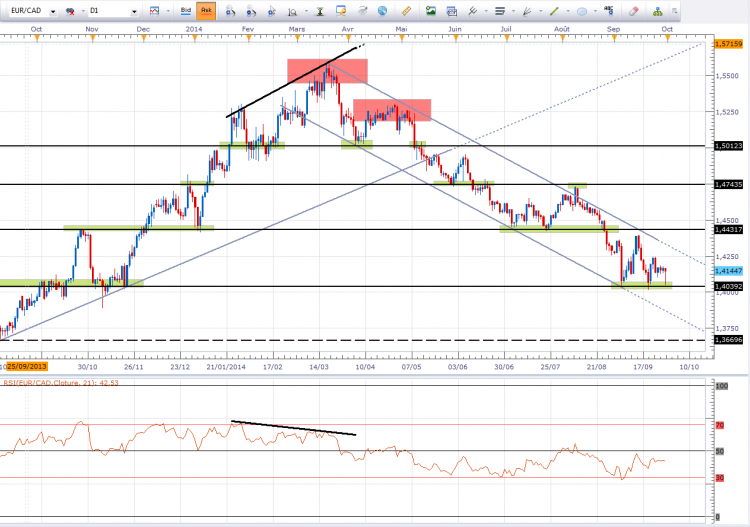Click the vertical autoscale icon
This screenshot has height=527, width=750.
pos(320,11)
